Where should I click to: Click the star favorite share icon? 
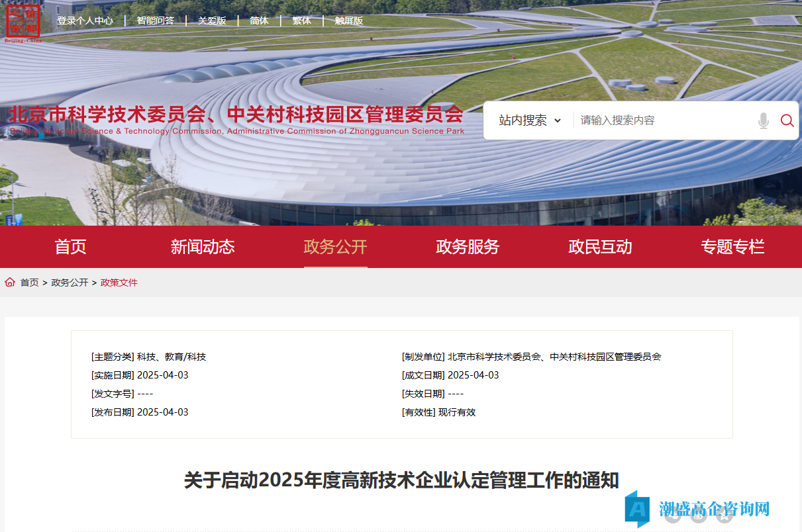[x=723, y=515]
